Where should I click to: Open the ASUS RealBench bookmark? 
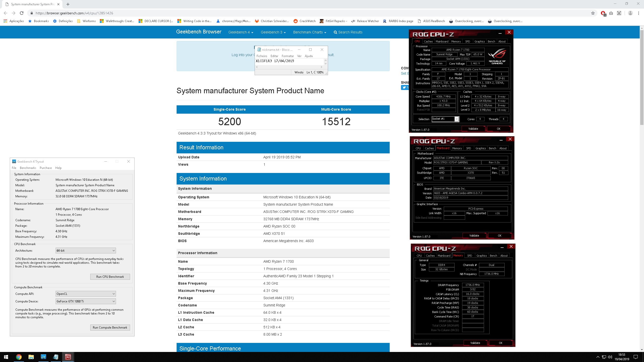pyautogui.click(x=431, y=21)
